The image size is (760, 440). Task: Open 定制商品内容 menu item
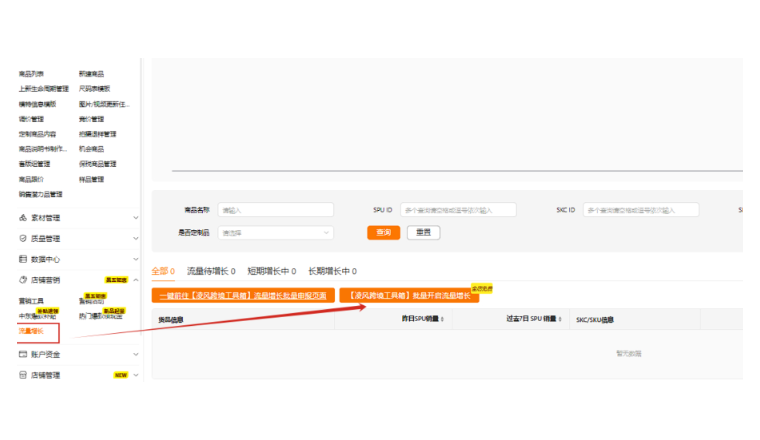(37, 134)
